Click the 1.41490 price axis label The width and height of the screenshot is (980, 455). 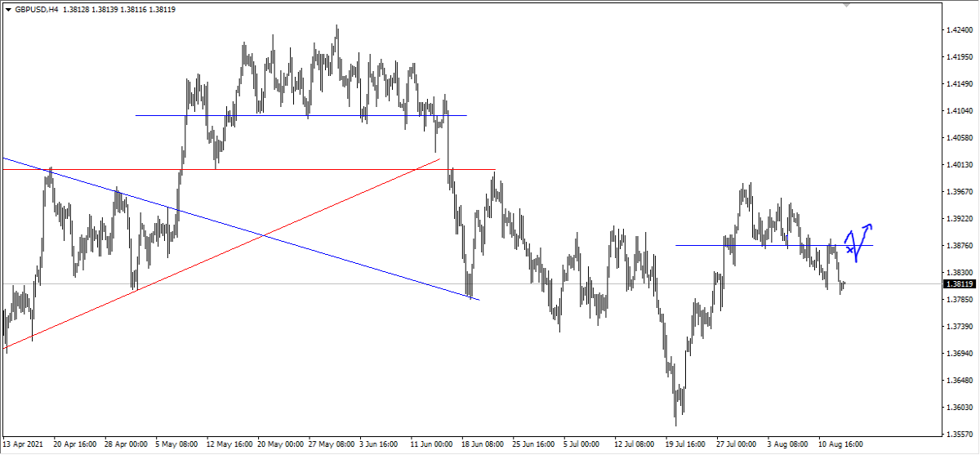point(958,84)
